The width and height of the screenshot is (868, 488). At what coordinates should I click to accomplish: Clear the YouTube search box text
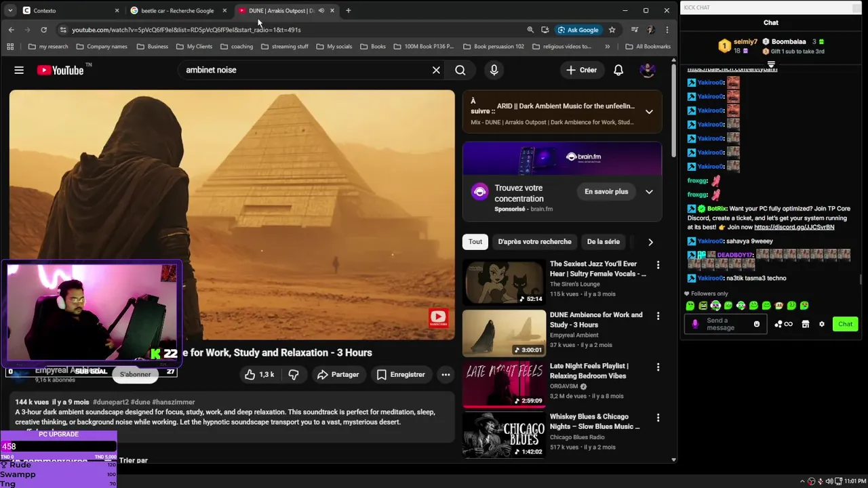pyautogui.click(x=436, y=70)
